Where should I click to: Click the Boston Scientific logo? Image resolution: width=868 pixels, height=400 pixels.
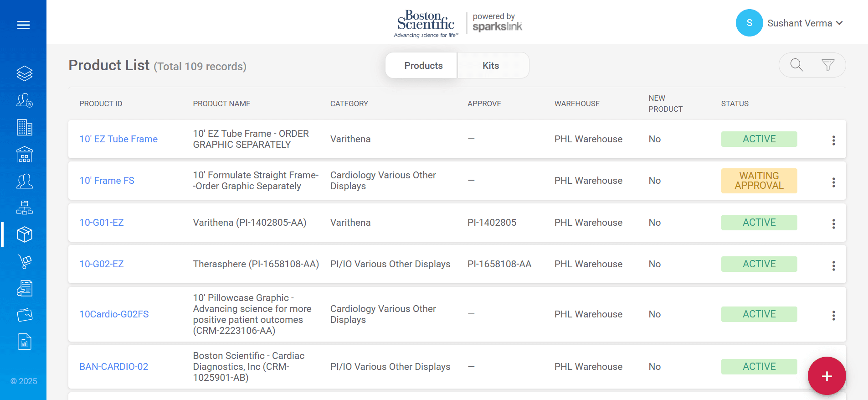(x=426, y=24)
